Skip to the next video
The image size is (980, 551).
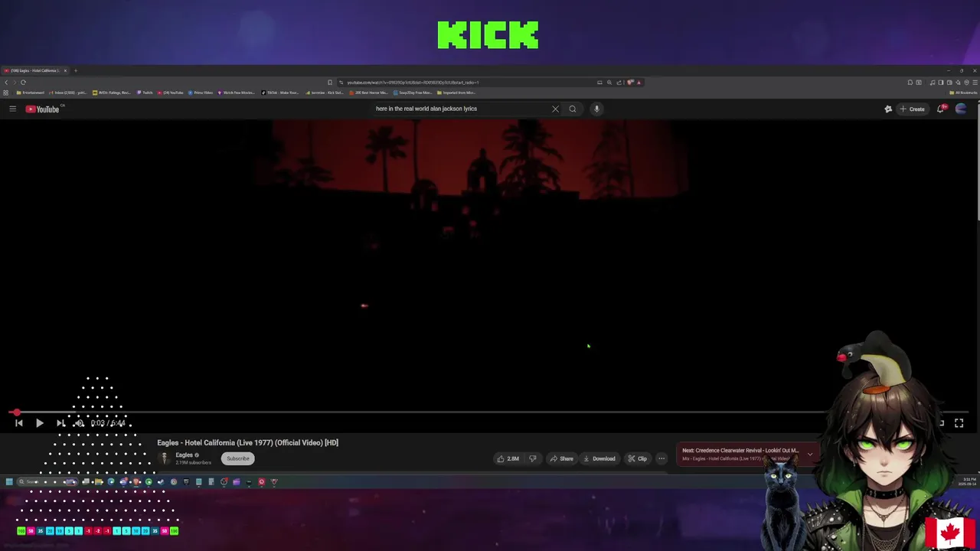(60, 422)
